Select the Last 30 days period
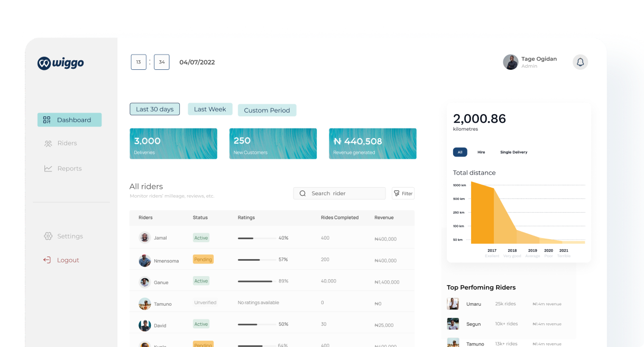This screenshot has width=644, height=347. [154, 109]
